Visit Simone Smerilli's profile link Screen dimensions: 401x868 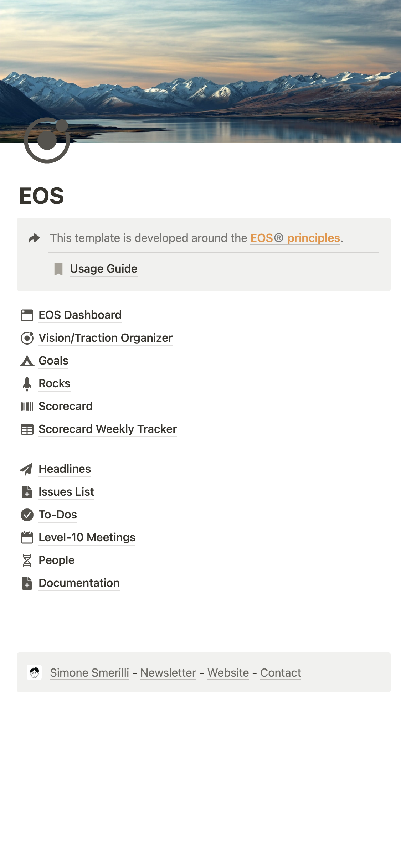pyautogui.click(x=89, y=673)
